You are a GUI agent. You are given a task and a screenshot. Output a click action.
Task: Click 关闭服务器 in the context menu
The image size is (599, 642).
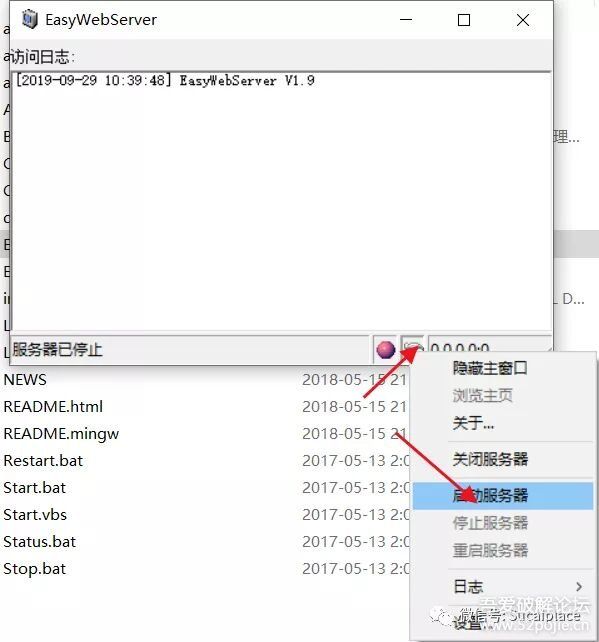pyautogui.click(x=490, y=459)
